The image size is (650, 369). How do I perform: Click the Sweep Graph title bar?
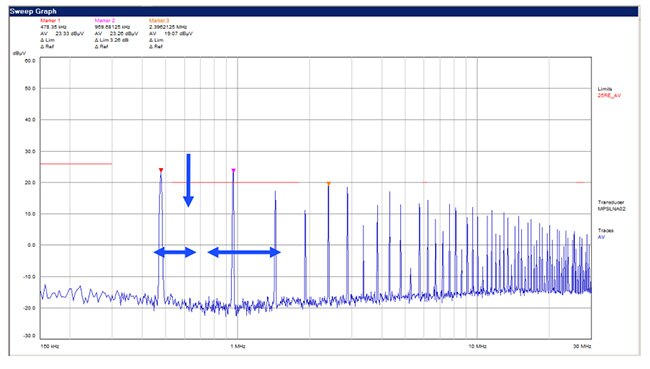point(323,11)
